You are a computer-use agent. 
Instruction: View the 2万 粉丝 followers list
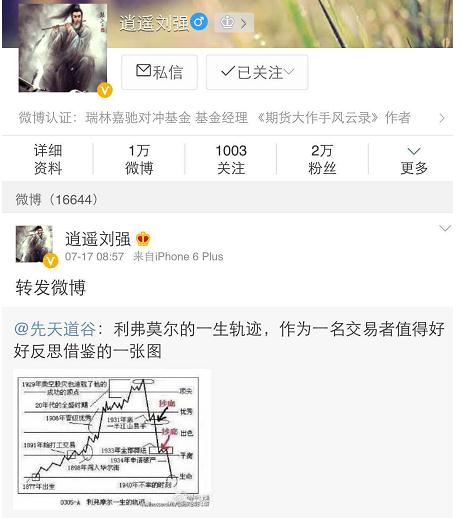pos(322,159)
